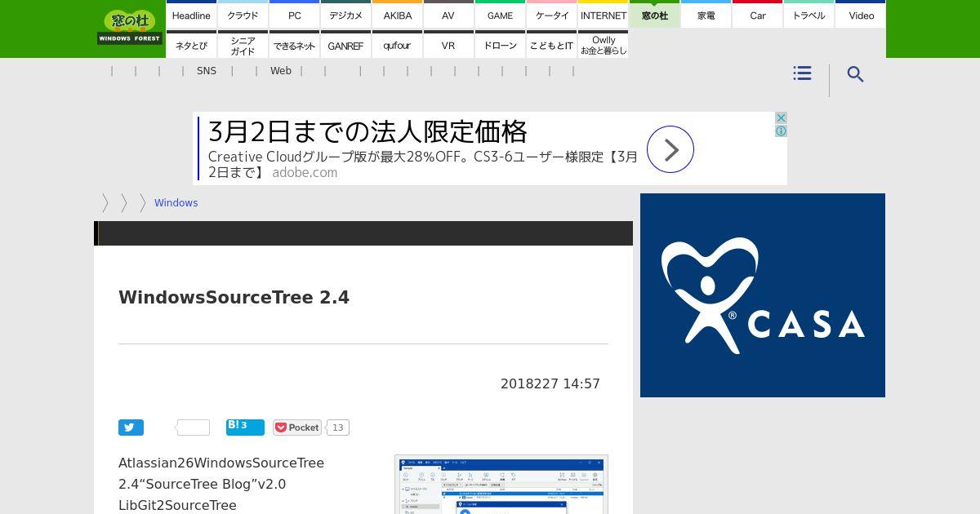
Task: Click the empty share count box
Action: [194, 428]
